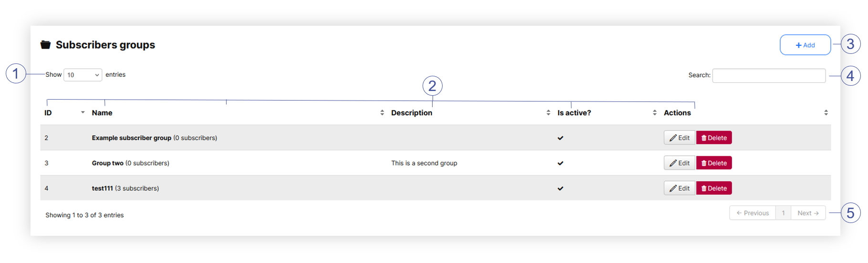Click sort arrows on Actions column
The image size is (868, 263).
(826, 113)
